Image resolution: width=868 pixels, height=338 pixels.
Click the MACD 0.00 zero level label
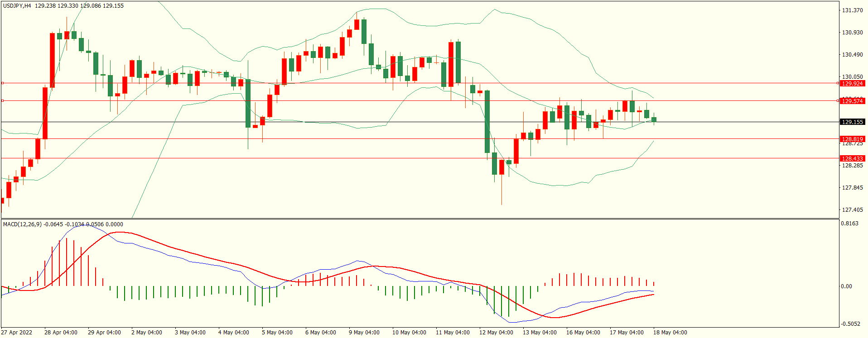[x=846, y=286]
